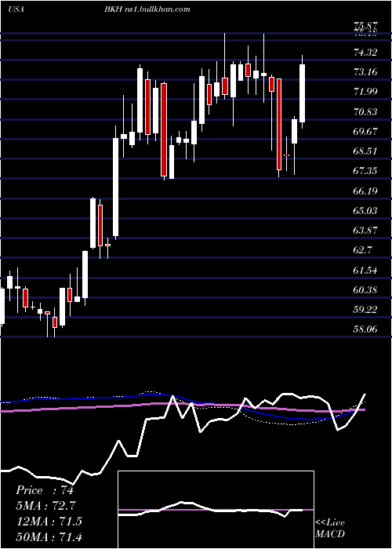This screenshot has height=549, width=392.
Task: Click the USA label at top left
Action: tap(16, 9)
